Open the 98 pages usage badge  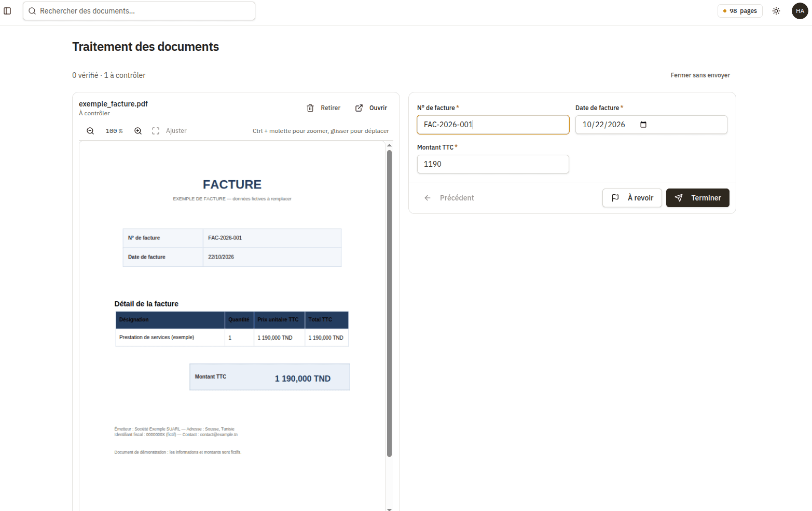pyautogui.click(x=740, y=11)
